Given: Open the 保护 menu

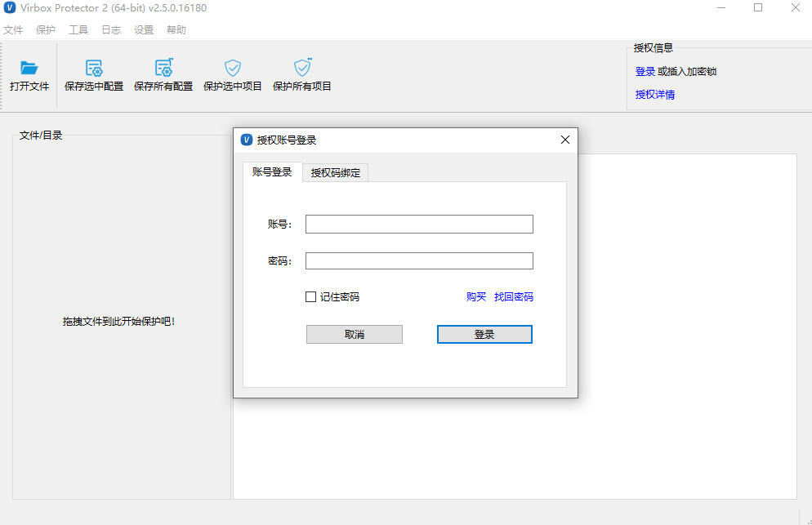Looking at the screenshot, I should click(46, 30).
